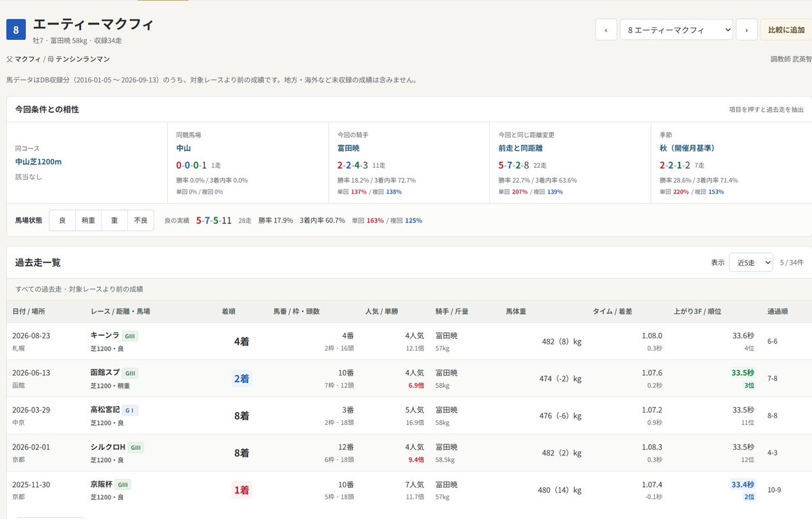Viewport: 812px width, 519px height.
Task: Click the 項目を押すと過去走を抽出 hint text
Action: pyautogui.click(x=766, y=109)
